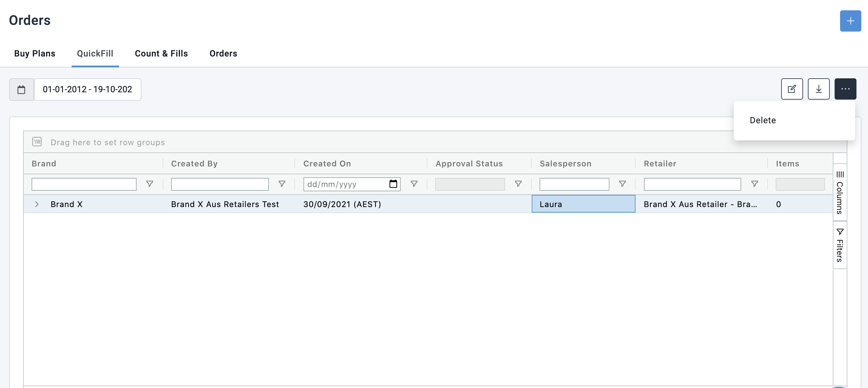Screen dimensions: 868x388
Task: Open the ellipsis more-options icon
Action: (x=846, y=89)
